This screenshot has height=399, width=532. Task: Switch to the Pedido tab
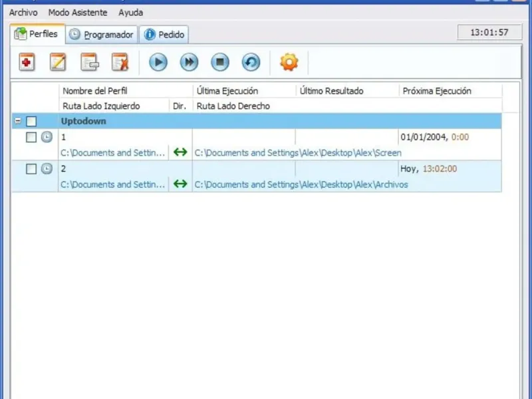point(164,35)
